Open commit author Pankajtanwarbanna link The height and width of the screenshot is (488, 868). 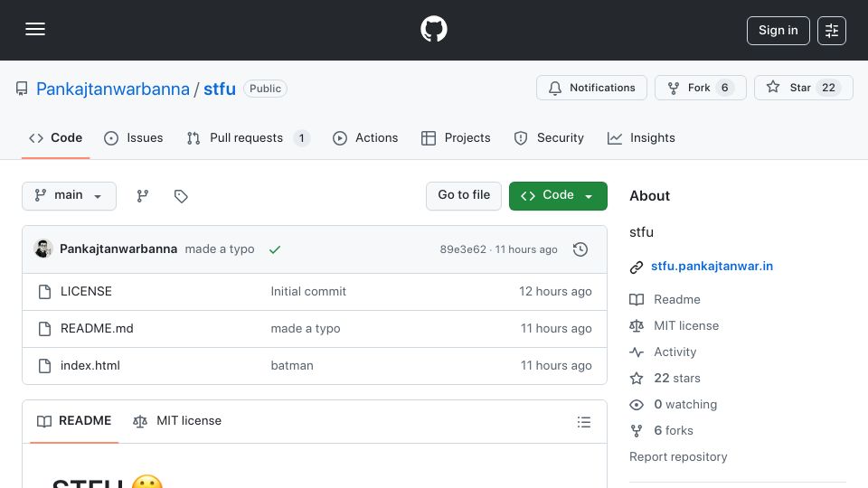118,249
